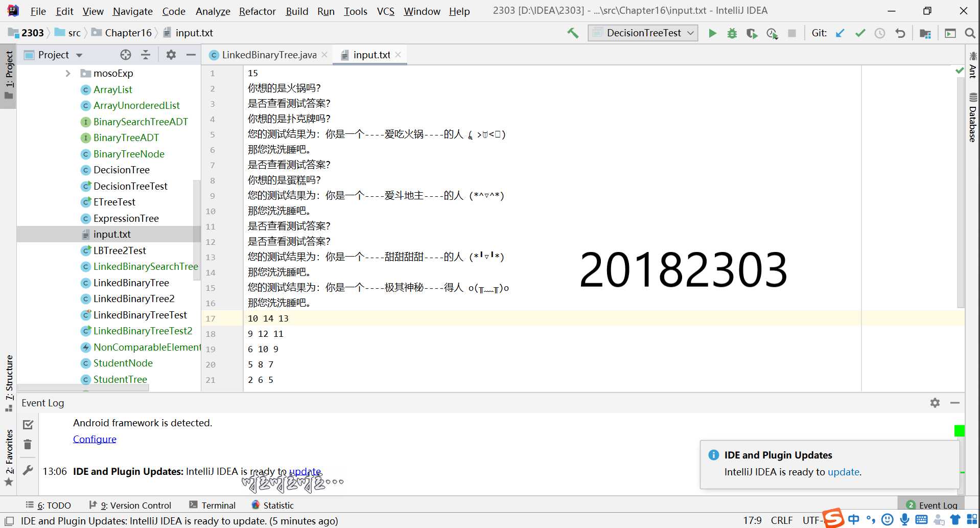Run DecisionTreeTest with the green play icon
Screen dimensions: 980x528
tap(712, 33)
